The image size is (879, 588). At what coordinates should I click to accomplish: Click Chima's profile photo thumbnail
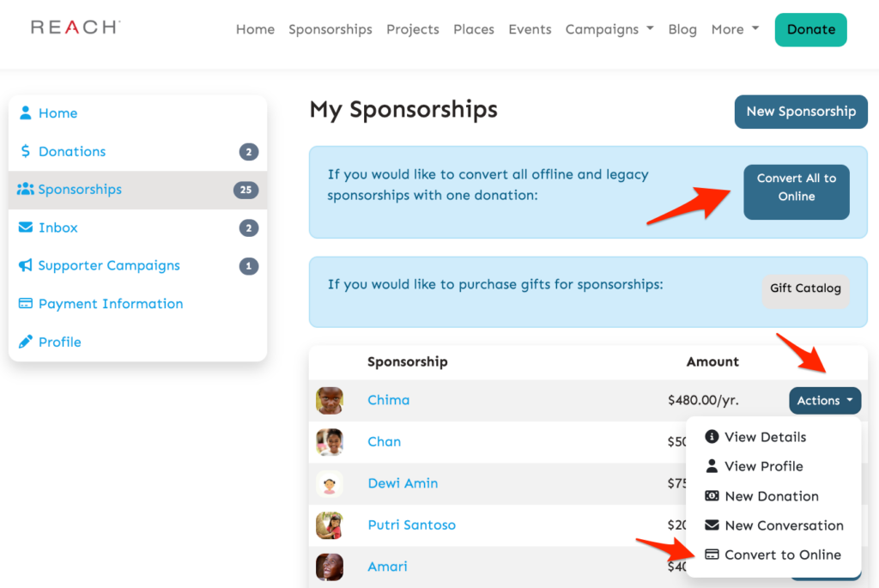(330, 400)
